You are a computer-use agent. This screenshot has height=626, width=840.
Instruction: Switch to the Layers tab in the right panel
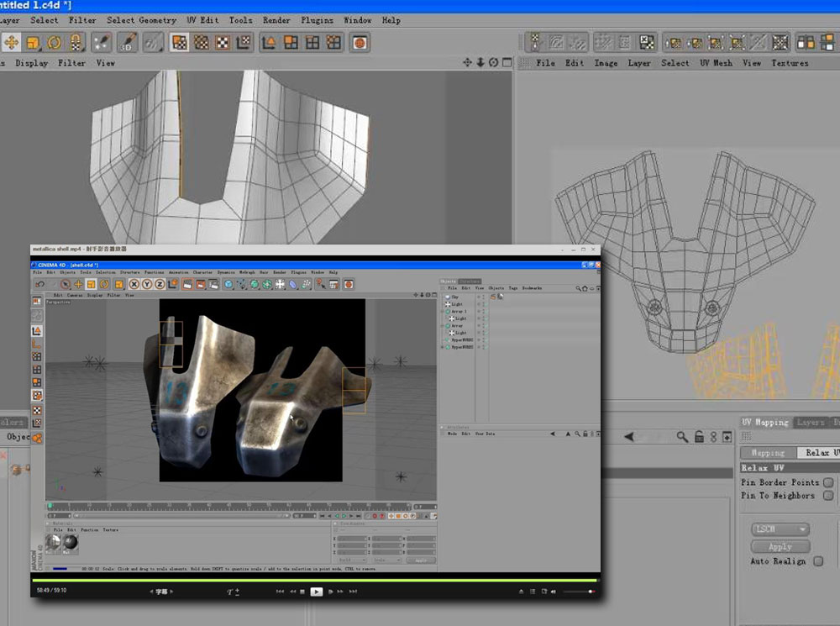coord(808,422)
